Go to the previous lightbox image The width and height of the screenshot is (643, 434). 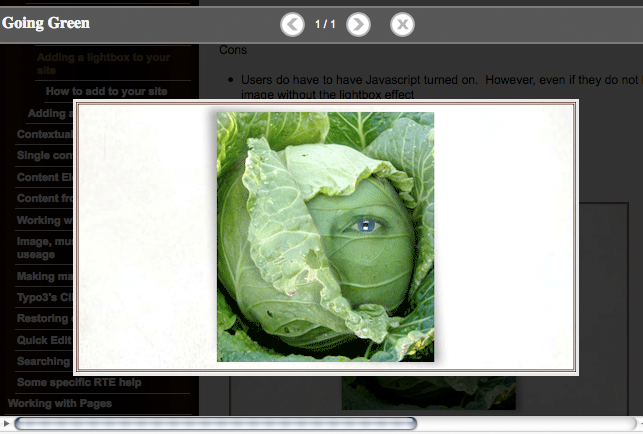(x=292, y=24)
